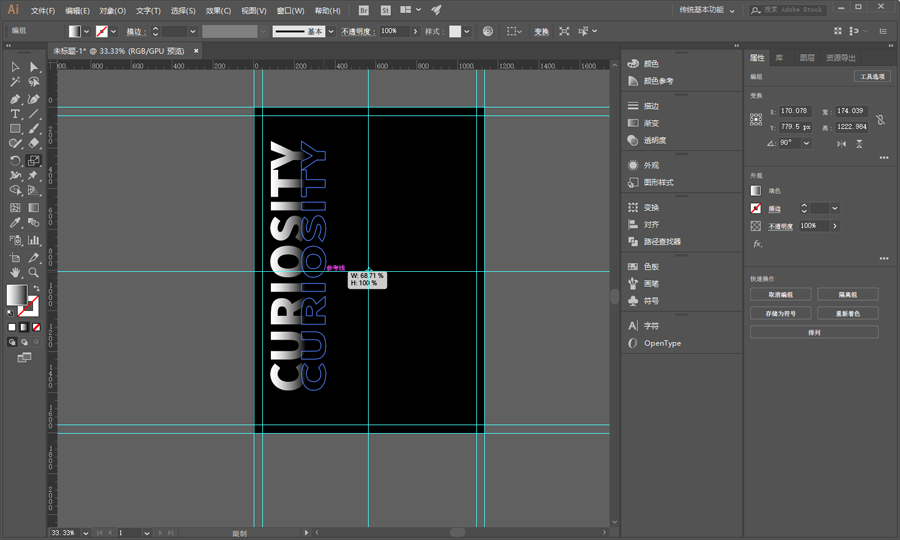
Task: Choose the Zoom magnifier tool
Action: (x=34, y=272)
